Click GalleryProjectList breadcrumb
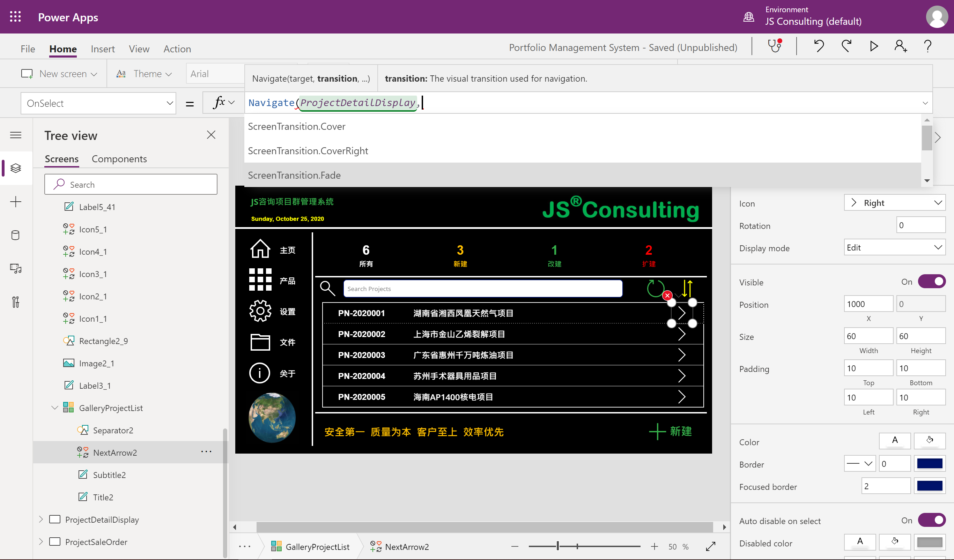954x560 pixels. tap(310, 546)
